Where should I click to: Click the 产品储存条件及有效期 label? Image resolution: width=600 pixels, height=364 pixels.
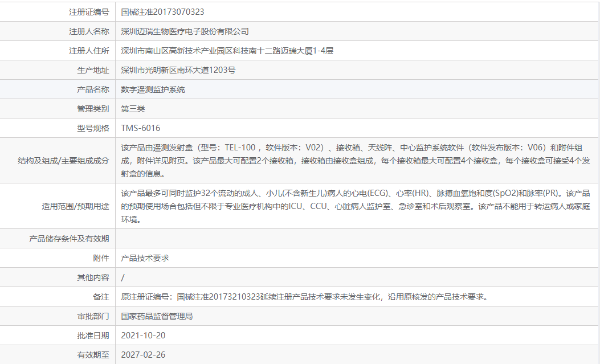[70, 239]
